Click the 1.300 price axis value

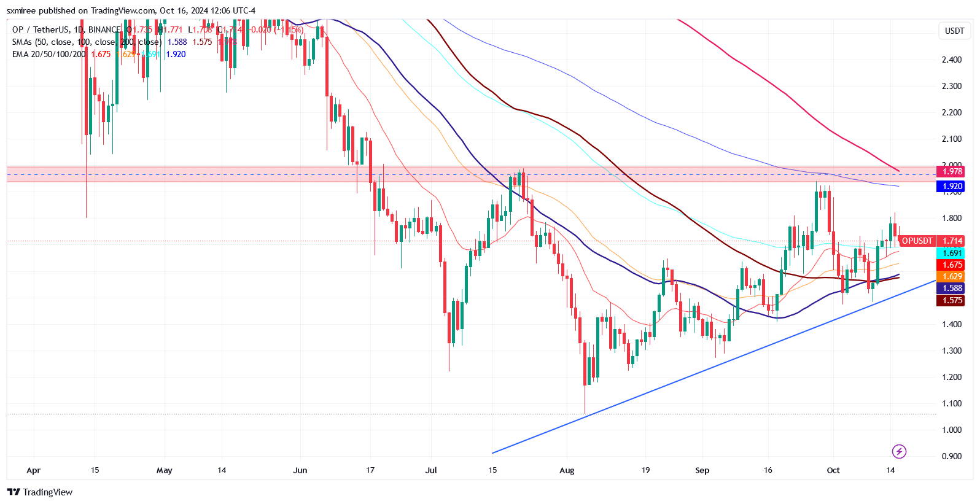coord(952,351)
